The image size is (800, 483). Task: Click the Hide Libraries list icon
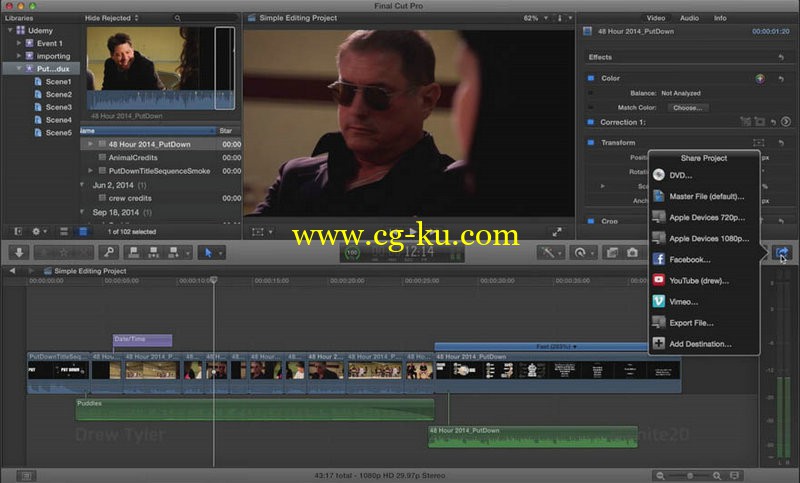click(x=18, y=232)
